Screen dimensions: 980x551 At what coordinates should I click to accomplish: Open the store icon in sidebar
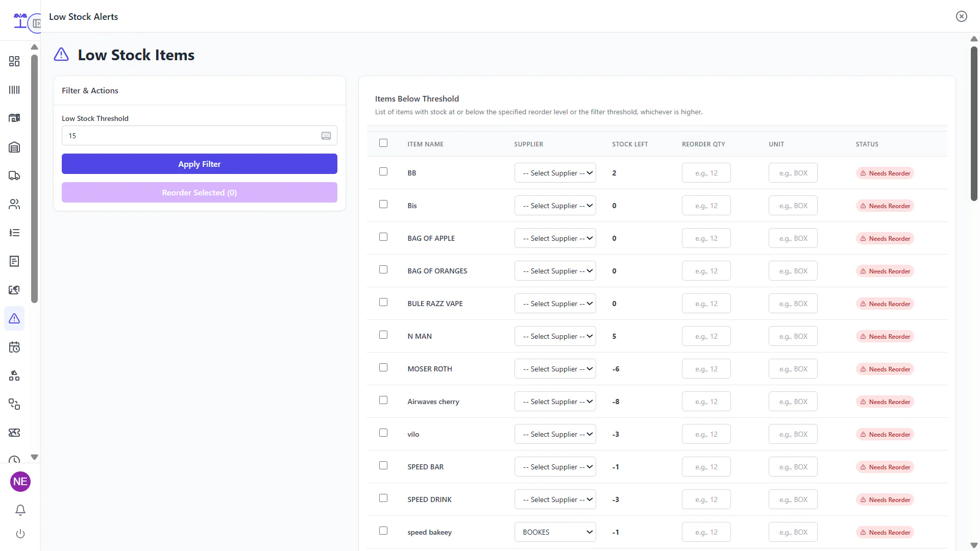tap(14, 118)
